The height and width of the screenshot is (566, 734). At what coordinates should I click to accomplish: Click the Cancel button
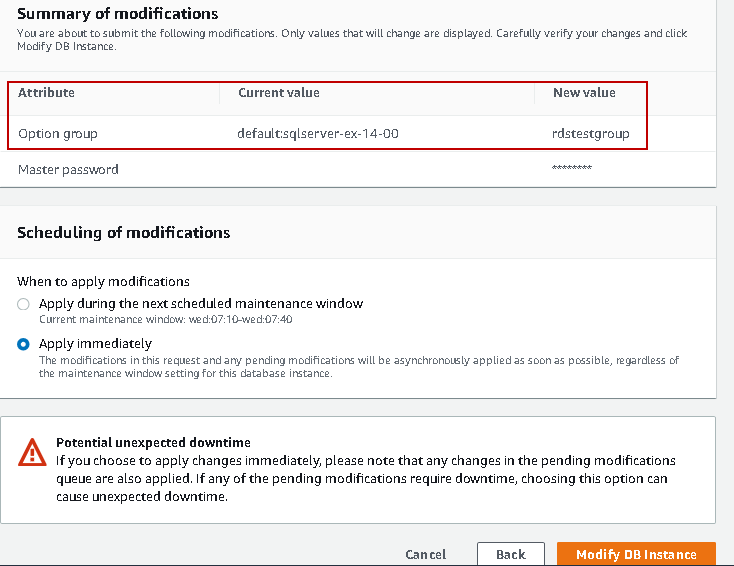coord(426,554)
